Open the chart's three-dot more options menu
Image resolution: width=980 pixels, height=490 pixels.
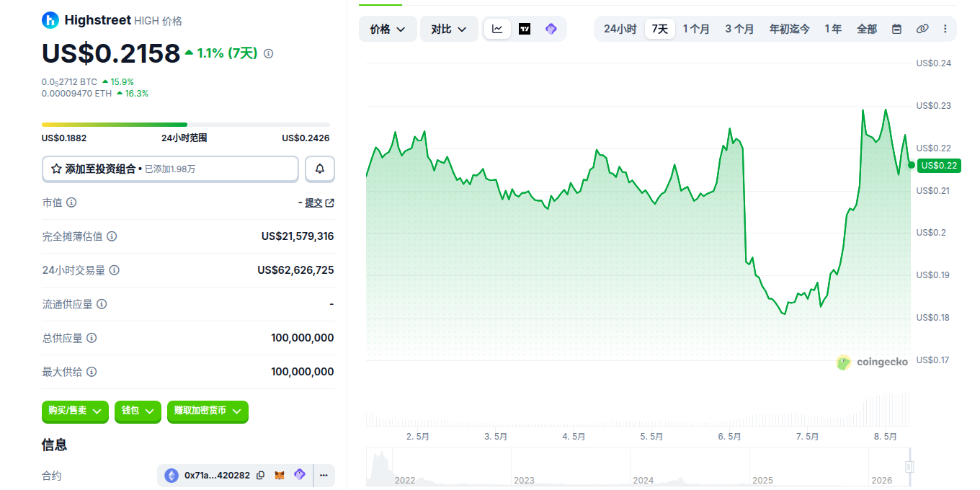945,29
